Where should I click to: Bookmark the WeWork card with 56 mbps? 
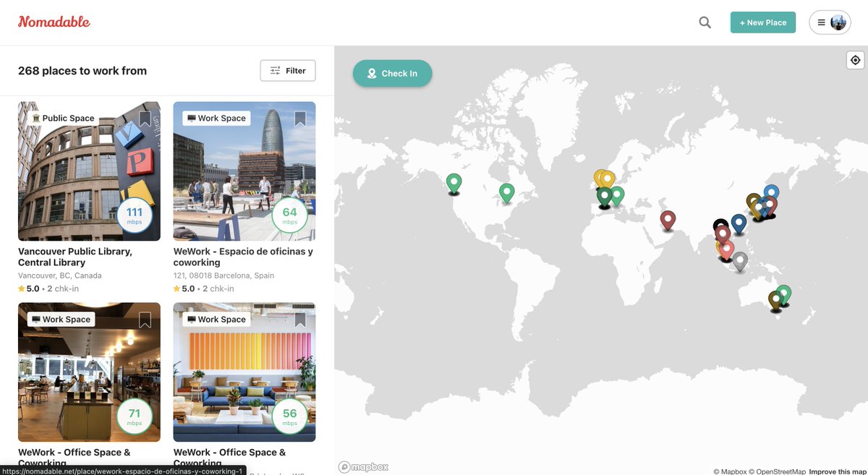tap(300, 320)
